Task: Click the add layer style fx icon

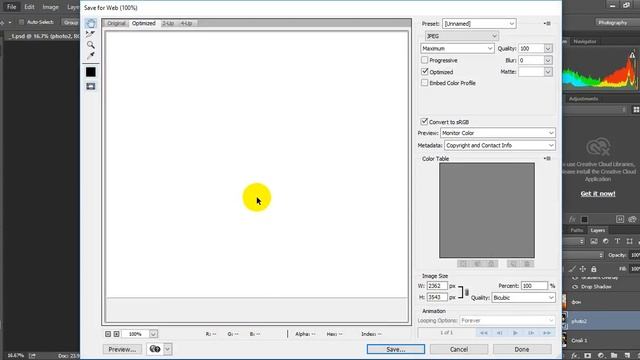Action: pos(575,356)
